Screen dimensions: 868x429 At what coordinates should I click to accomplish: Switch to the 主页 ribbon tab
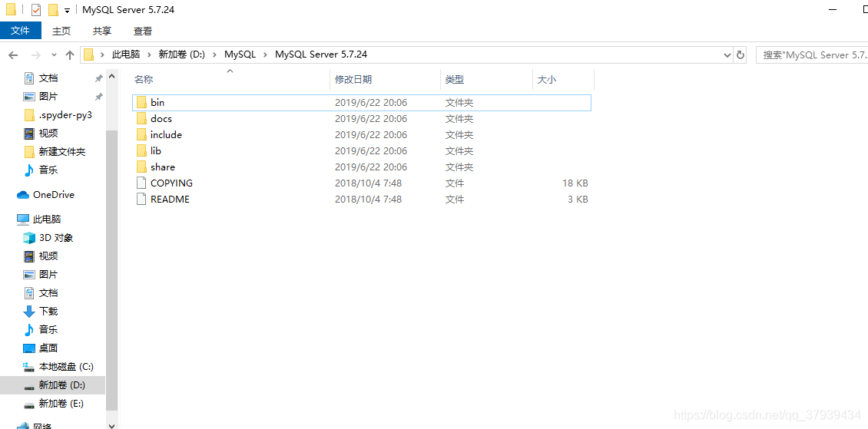[62, 31]
